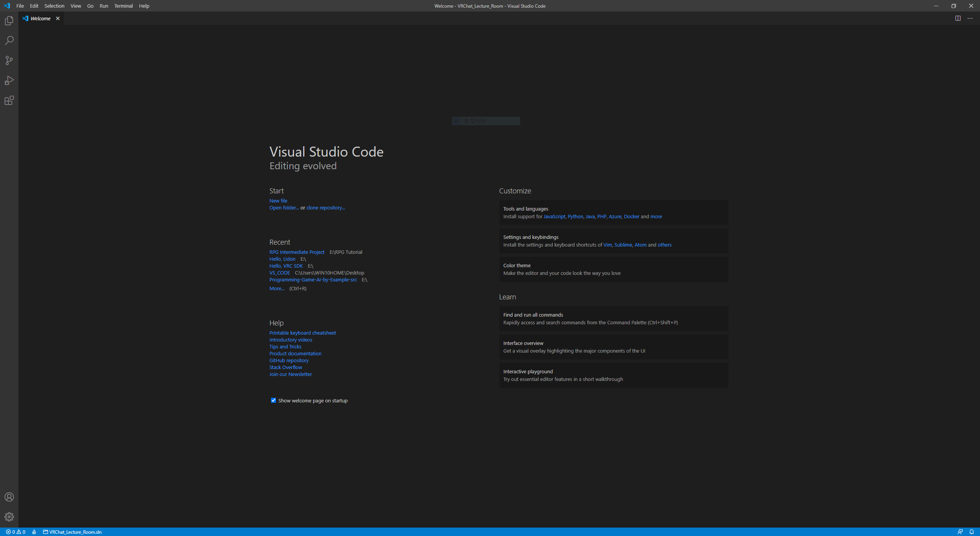Click errors and warnings status bar indicator
The width and height of the screenshot is (980, 536).
(x=16, y=532)
